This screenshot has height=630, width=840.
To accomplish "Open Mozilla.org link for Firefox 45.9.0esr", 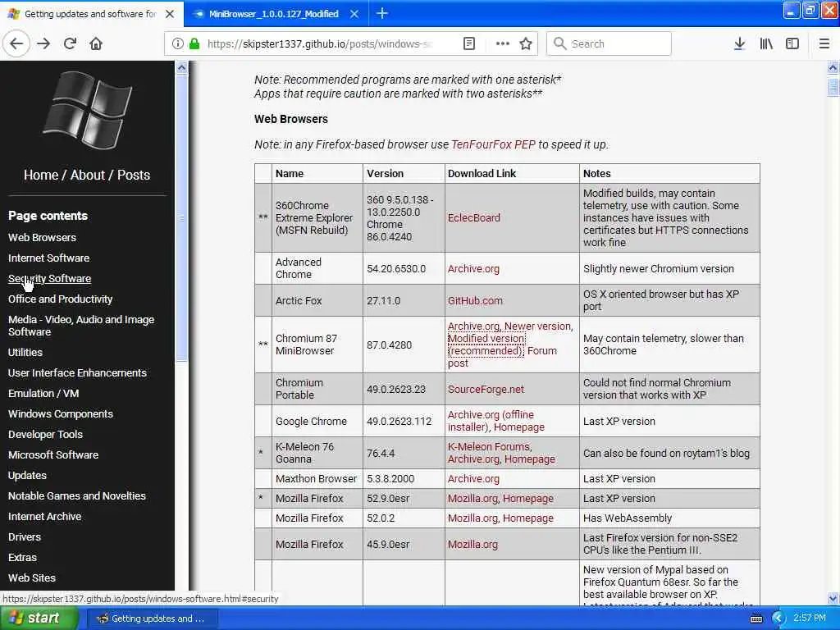I will pos(472,545).
